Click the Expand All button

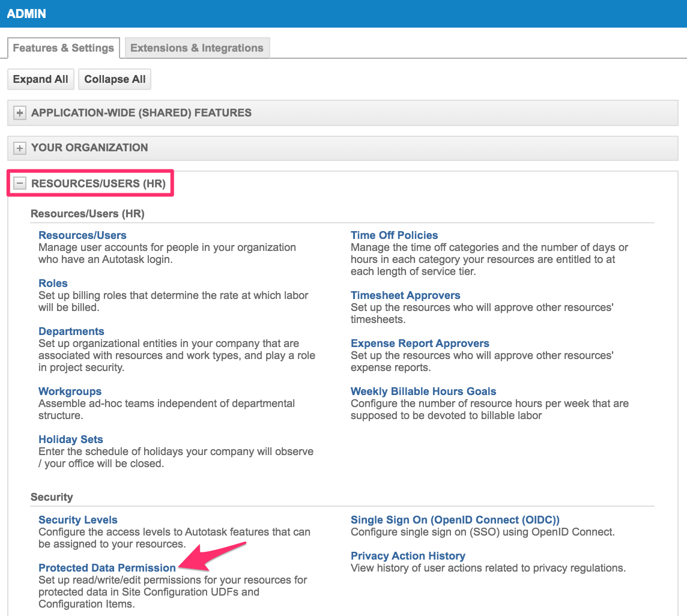40,79
